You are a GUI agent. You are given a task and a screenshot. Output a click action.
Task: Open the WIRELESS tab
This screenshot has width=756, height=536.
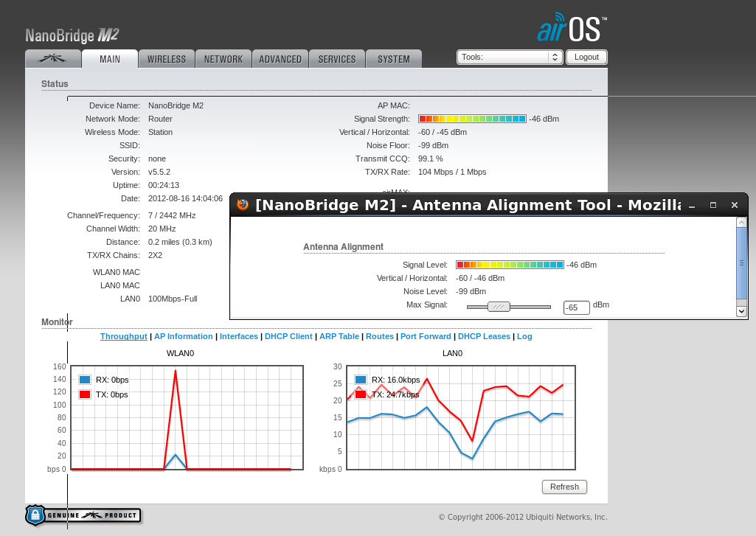[x=167, y=59]
